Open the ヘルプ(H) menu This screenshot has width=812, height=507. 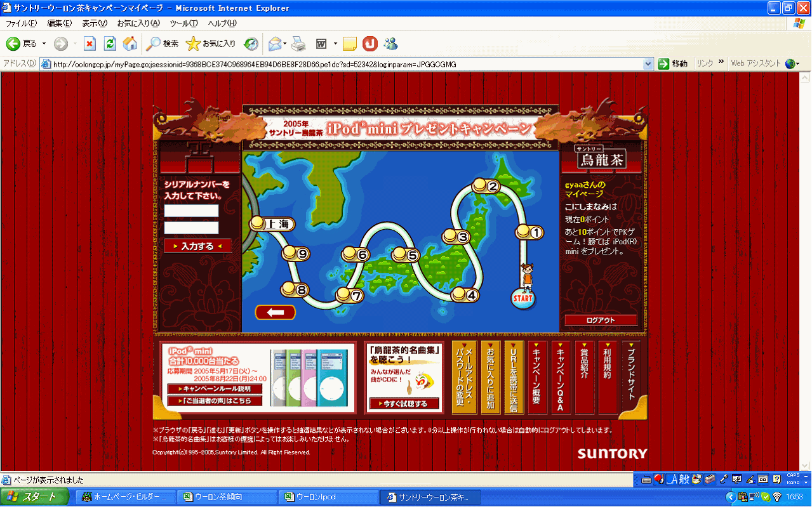(x=222, y=23)
